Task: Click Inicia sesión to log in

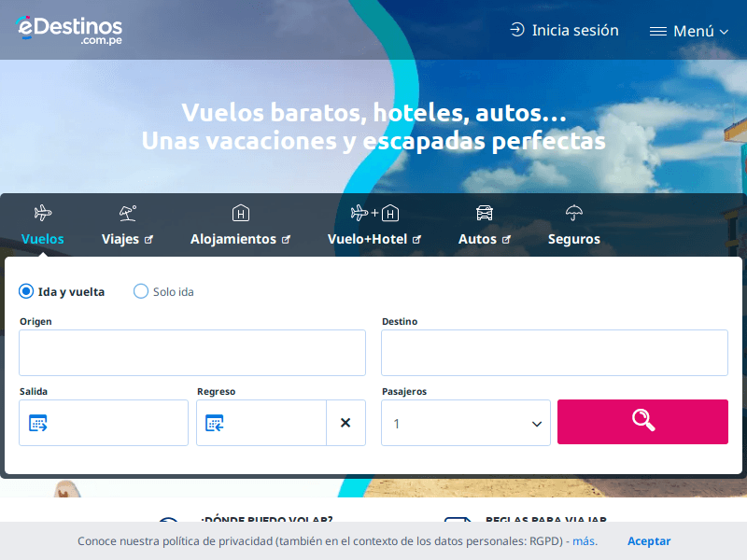Action: coord(564,30)
